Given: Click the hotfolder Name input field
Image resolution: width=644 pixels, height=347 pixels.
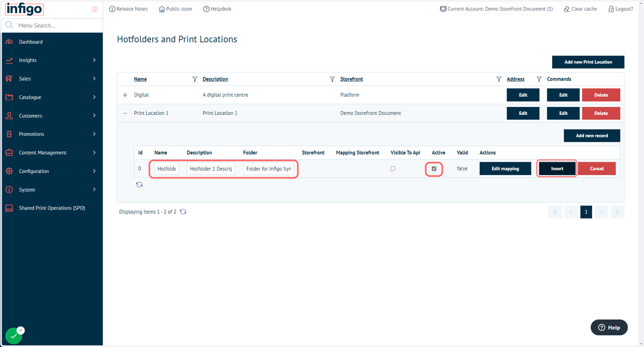Looking at the screenshot, I should coord(167,169).
